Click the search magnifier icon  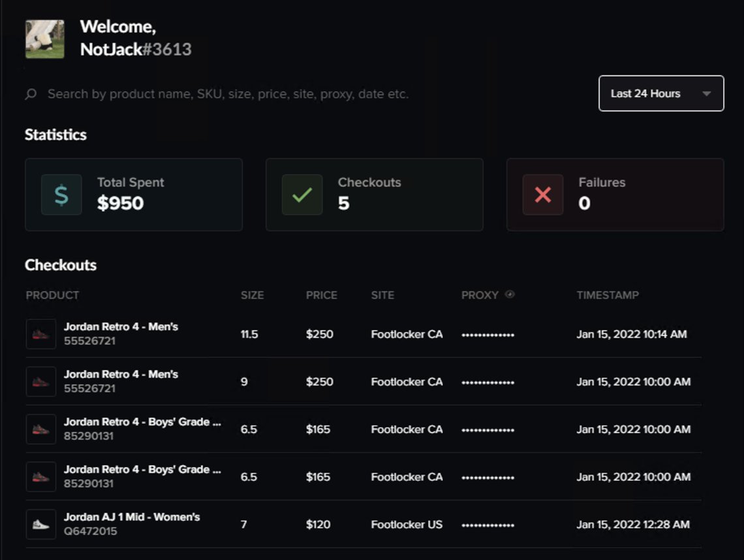click(x=31, y=94)
